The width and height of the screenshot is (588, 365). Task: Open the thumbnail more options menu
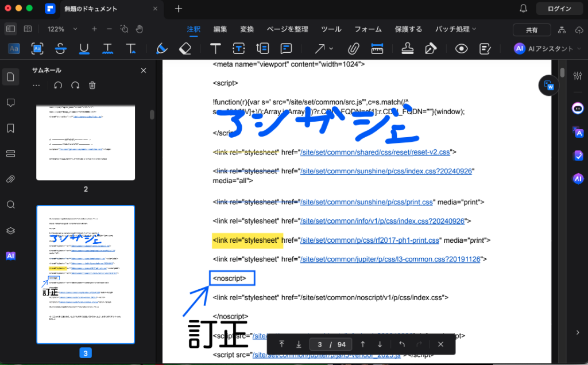(36, 86)
